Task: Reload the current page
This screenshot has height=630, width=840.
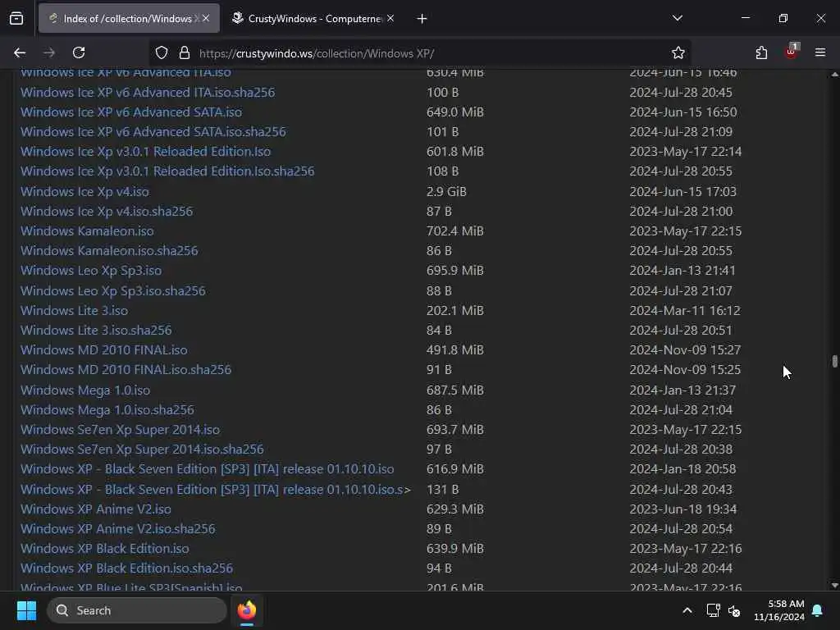Action: tap(79, 52)
